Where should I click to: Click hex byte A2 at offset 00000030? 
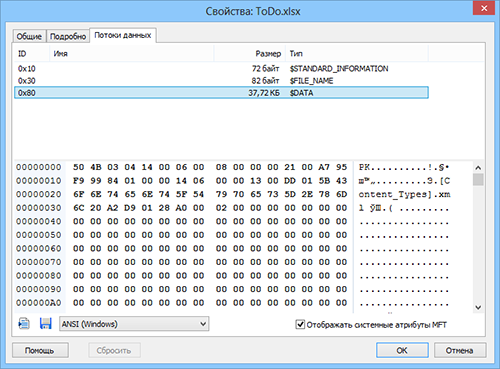[x=113, y=208]
